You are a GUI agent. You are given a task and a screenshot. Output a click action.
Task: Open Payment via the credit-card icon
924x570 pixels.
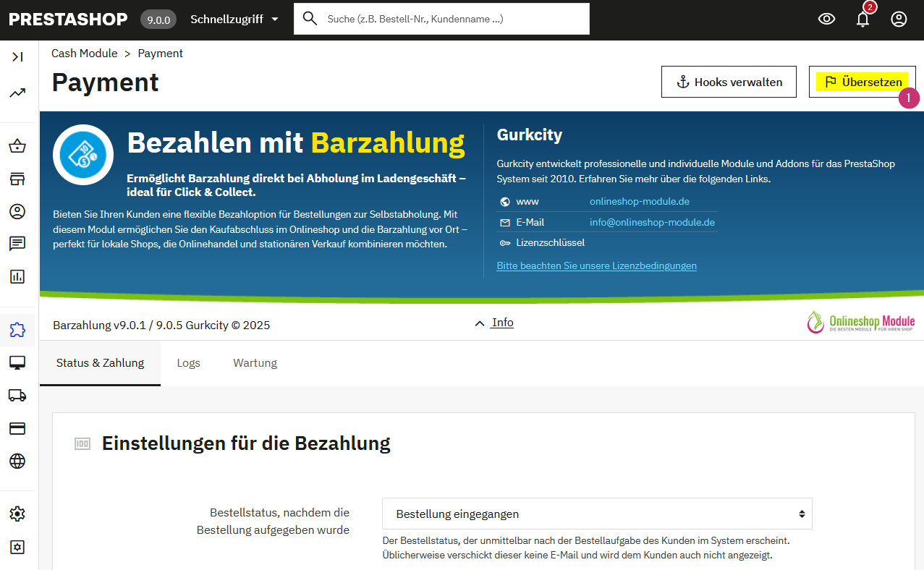click(17, 428)
